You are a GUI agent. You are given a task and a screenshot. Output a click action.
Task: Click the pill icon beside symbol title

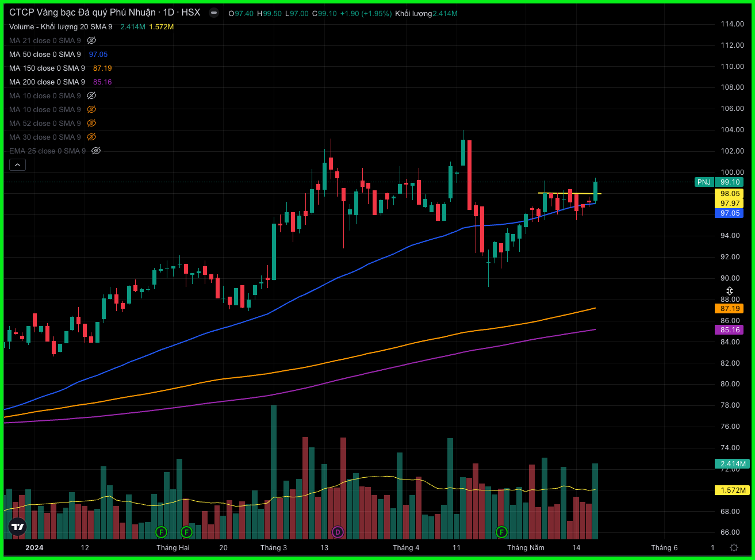tap(214, 13)
